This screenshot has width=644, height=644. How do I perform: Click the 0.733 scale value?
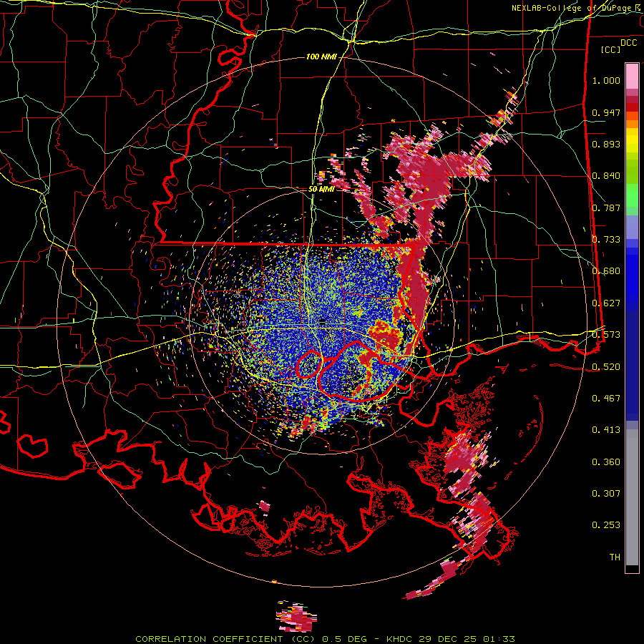point(606,240)
